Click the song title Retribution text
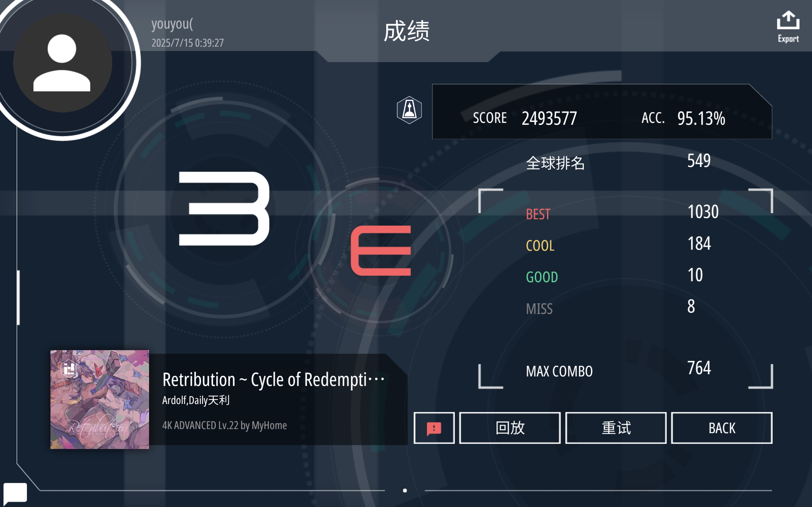 [273, 380]
